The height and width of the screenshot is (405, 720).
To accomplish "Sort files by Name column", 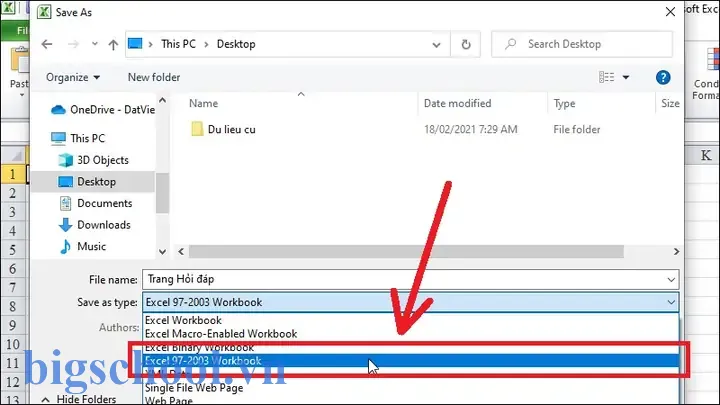I will (203, 103).
